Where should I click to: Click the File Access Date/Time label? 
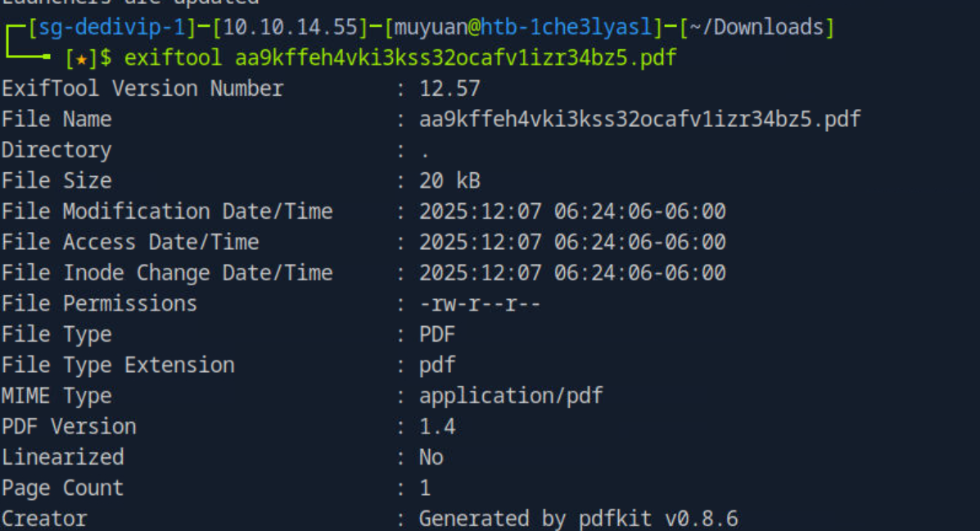[x=130, y=242]
